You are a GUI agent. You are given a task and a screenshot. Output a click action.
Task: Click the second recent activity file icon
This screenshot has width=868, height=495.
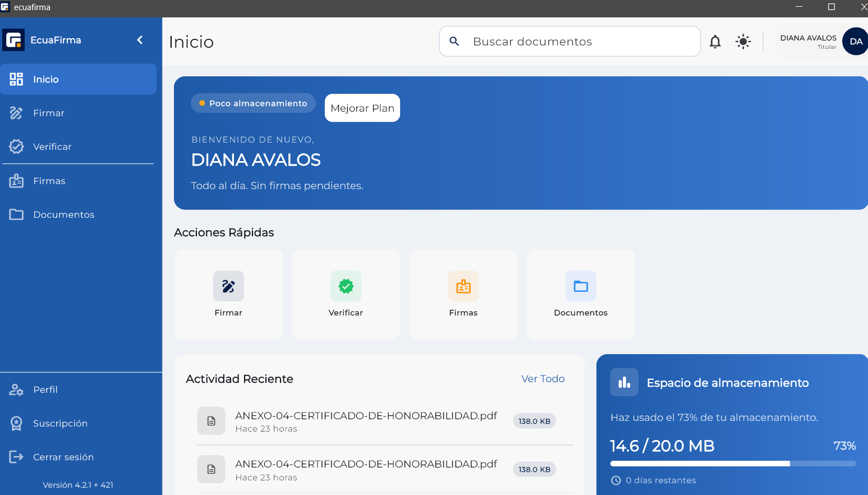pos(211,469)
